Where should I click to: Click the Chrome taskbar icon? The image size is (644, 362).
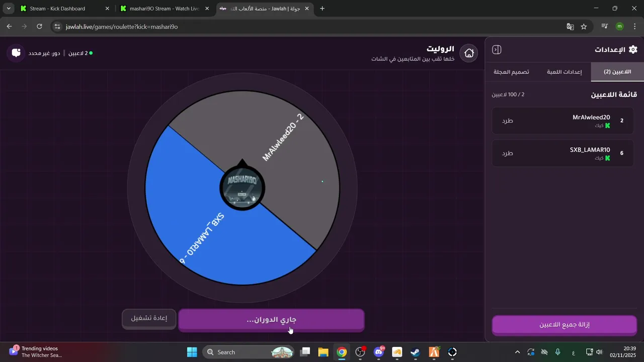[342, 352]
